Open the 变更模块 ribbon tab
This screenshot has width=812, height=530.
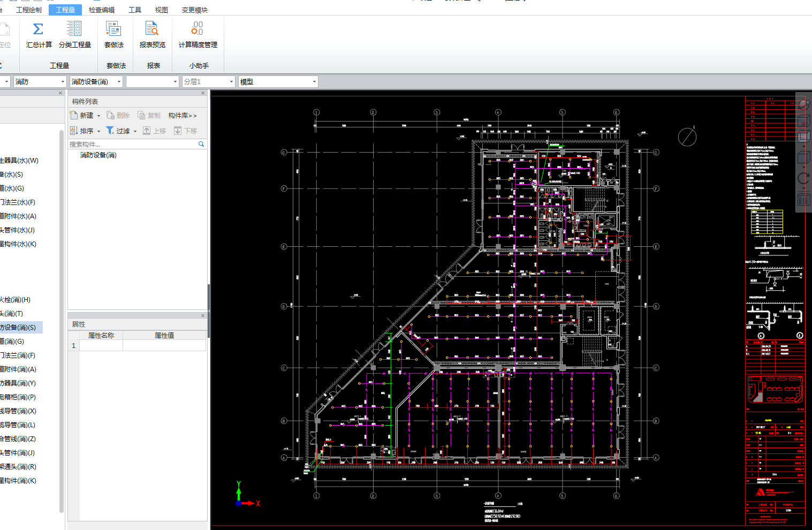coord(195,10)
